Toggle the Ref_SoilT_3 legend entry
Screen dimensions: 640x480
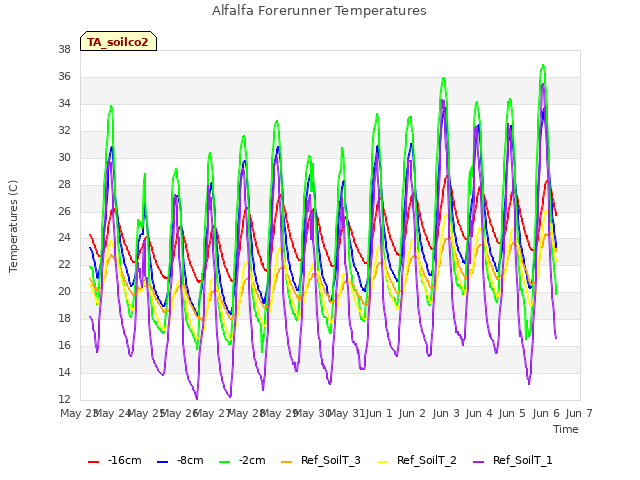pos(321,460)
